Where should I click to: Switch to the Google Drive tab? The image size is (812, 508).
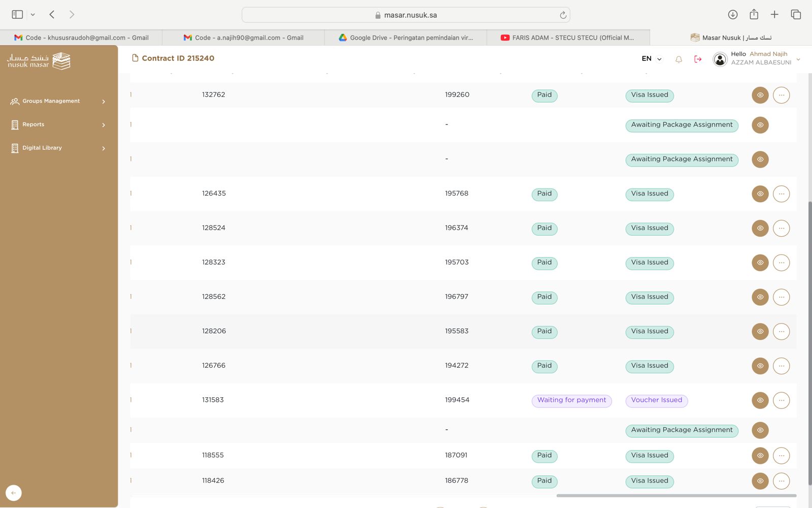[406, 38]
